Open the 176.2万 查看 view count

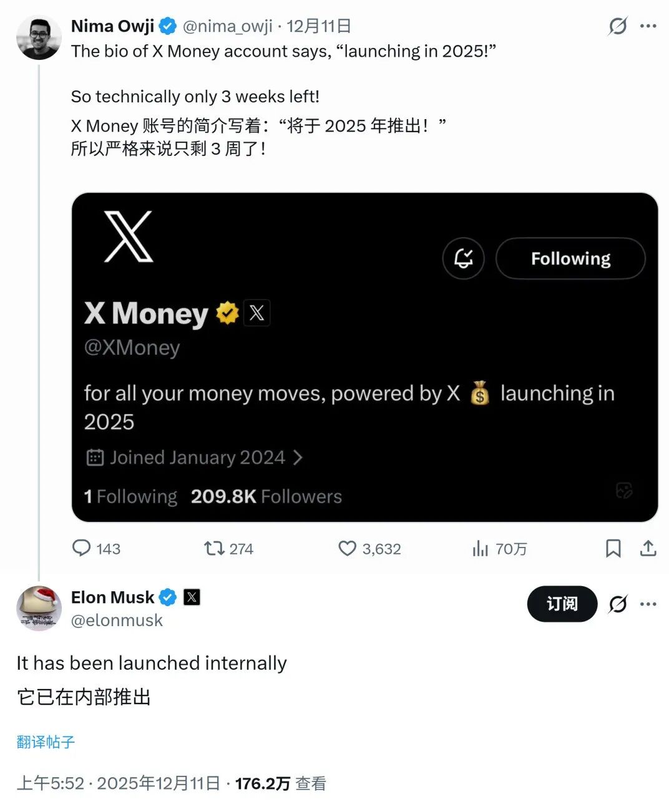(x=280, y=783)
